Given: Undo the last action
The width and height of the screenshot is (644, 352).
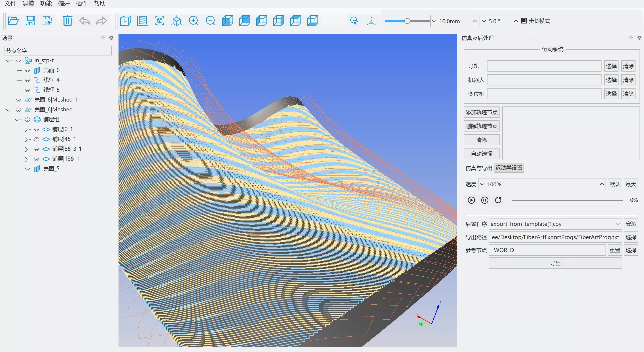Looking at the screenshot, I should (84, 21).
